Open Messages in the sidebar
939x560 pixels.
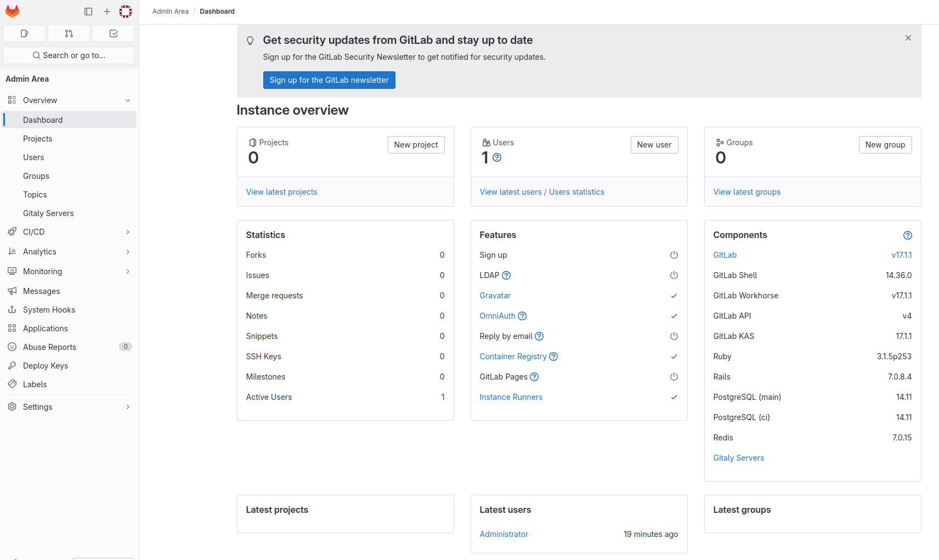(x=70, y=291)
